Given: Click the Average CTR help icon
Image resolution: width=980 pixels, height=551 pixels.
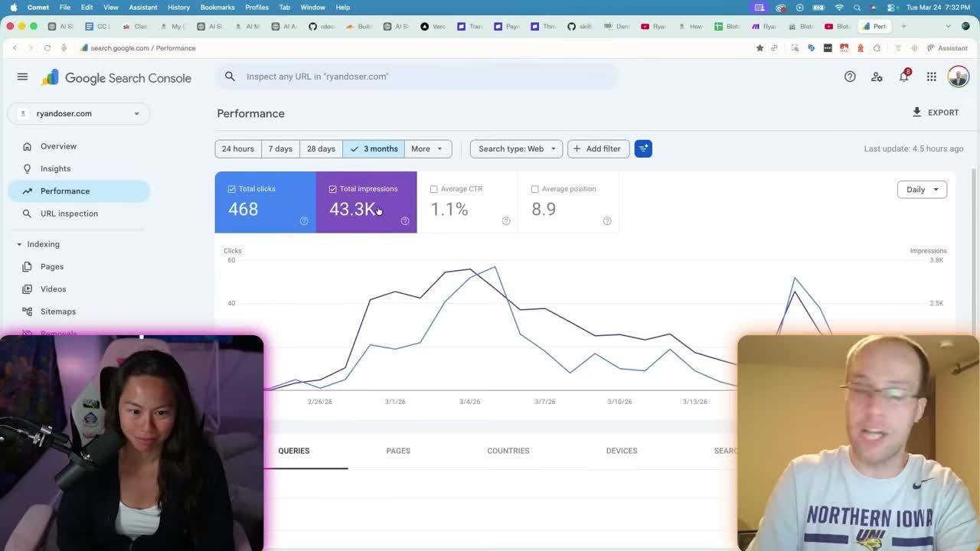Looking at the screenshot, I should [506, 221].
